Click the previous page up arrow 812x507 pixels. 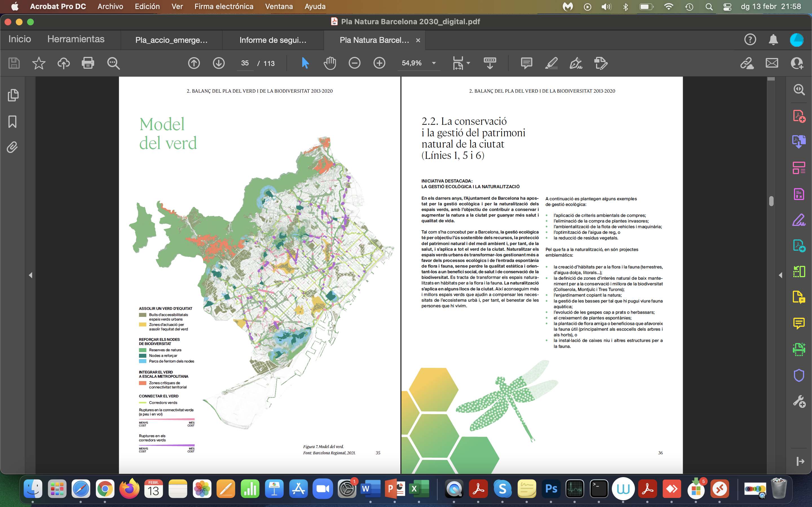194,63
